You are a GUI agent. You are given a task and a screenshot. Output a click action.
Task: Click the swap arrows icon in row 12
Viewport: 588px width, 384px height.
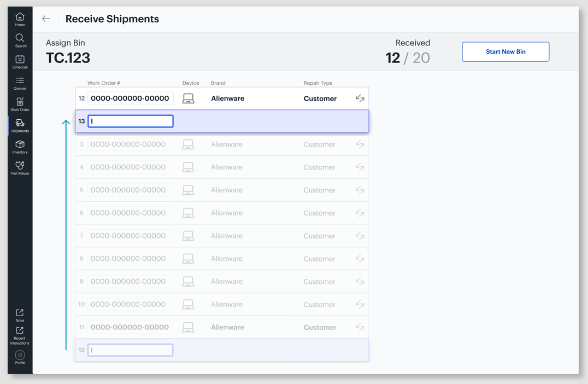pyautogui.click(x=360, y=98)
